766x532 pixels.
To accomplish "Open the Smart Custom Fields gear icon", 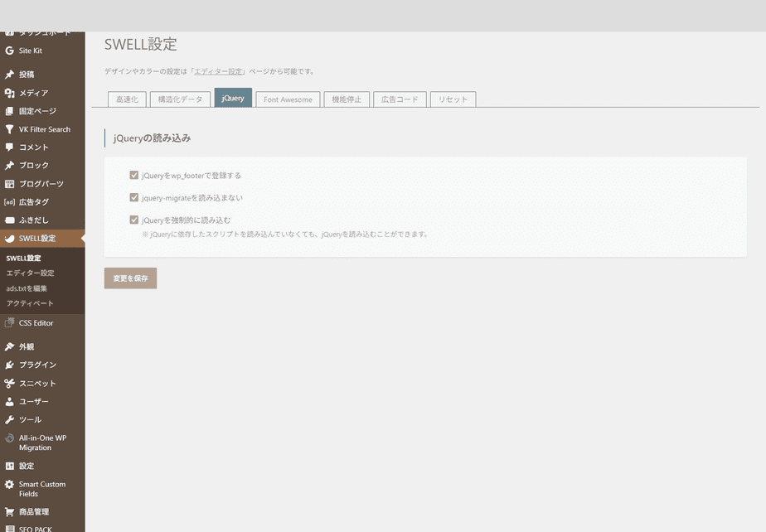I will click(9, 484).
